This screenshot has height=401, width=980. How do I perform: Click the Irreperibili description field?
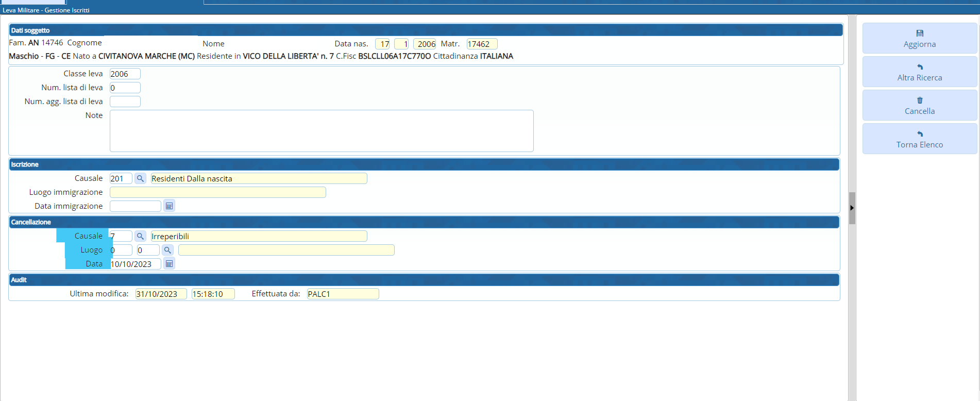point(259,236)
